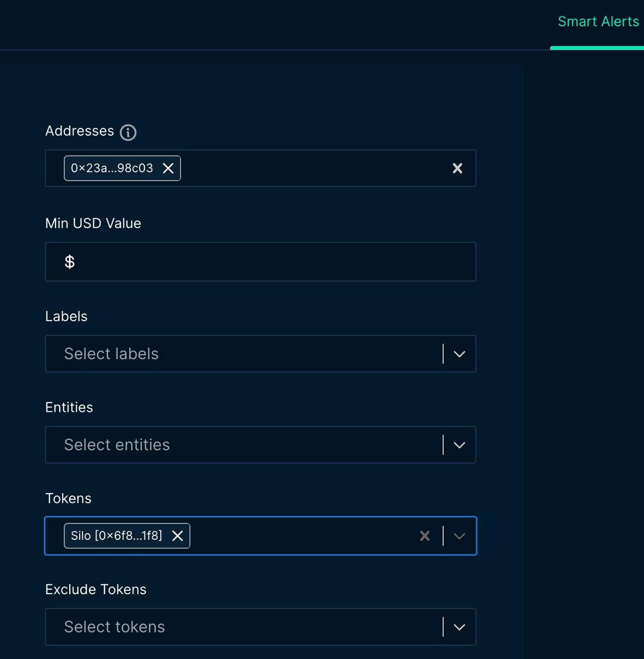Open the Exclude Tokens select box
Screen dimensions: 644x659
point(260,627)
